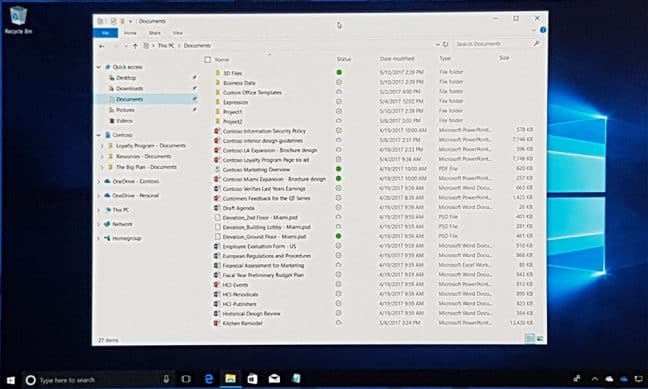Click the Task View taskbar icon

pyautogui.click(x=186, y=379)
